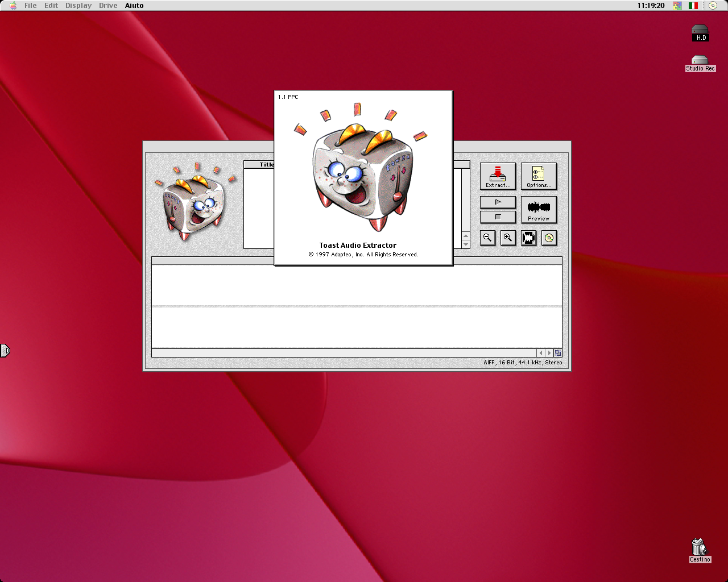Screen dimensions: 728x582
Task: Click the waveform scroll right arrow
Action: (x=549, y=353)
